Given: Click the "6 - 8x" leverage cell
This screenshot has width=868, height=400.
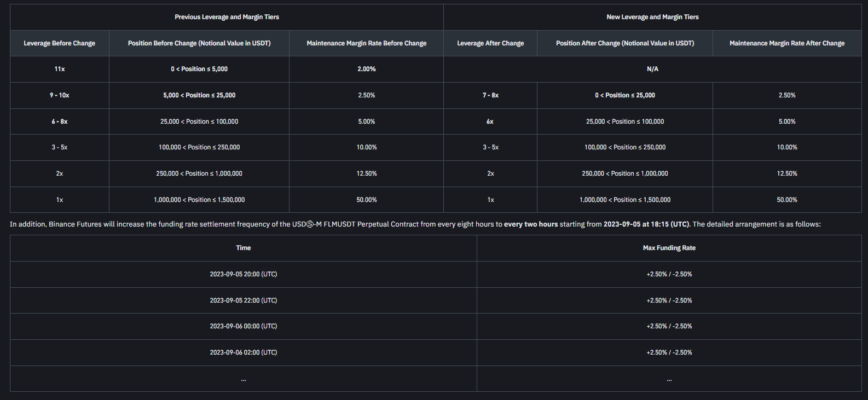Looking at the screenshot, I should pos(59,121).
